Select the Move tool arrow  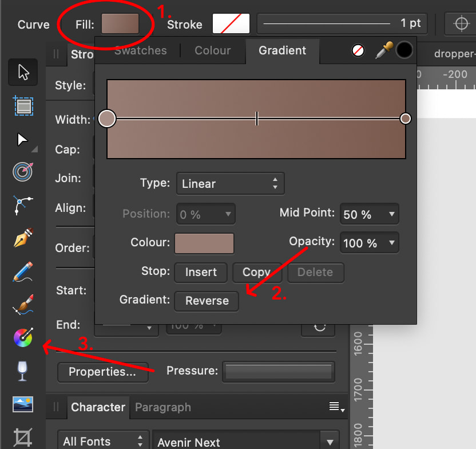(x=23, y=72)
